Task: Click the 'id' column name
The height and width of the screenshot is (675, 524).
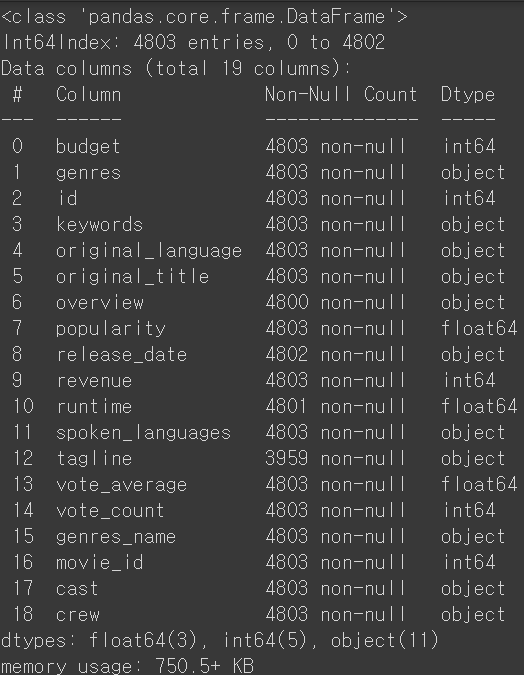Action: 67,198
